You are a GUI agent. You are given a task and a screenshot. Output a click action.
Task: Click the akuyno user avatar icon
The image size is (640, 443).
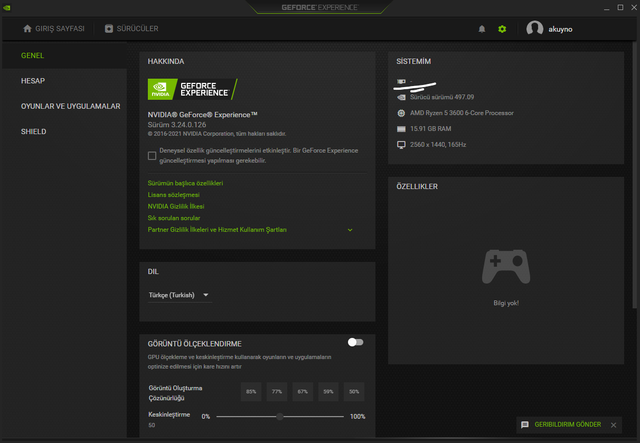click(535, 29)
